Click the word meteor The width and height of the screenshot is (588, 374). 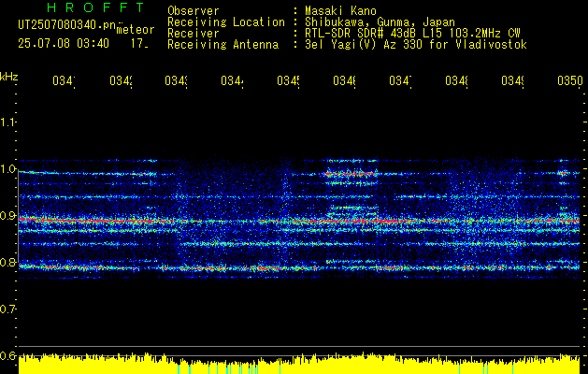point(136,30)
